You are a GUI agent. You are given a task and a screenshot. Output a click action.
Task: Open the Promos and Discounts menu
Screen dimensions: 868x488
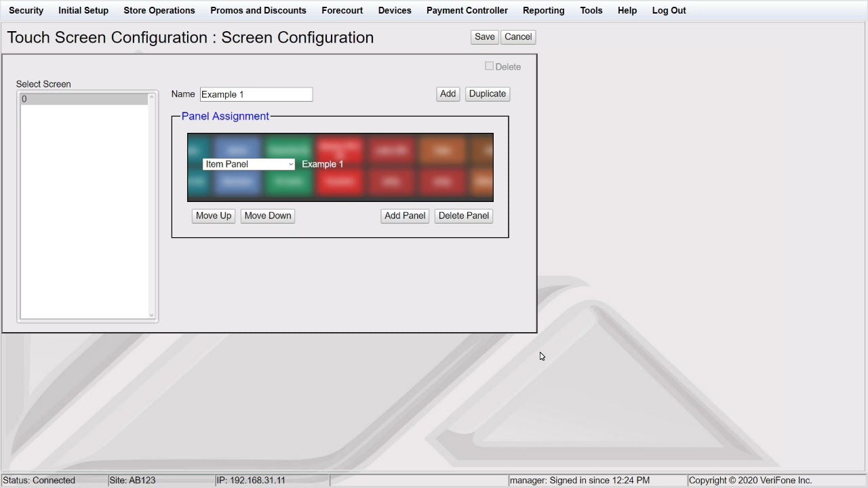258,10
